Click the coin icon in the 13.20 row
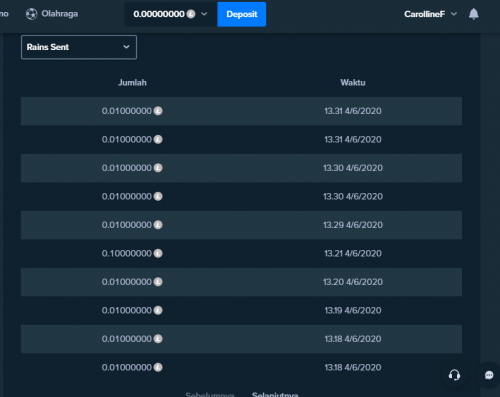500x397 pixels. click(158, 282)
